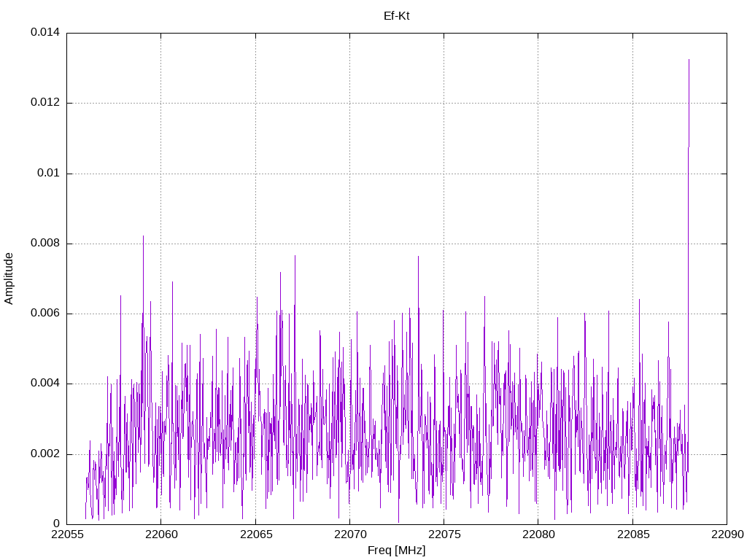Select the Amplitude y-axis label

pos(9,279)
